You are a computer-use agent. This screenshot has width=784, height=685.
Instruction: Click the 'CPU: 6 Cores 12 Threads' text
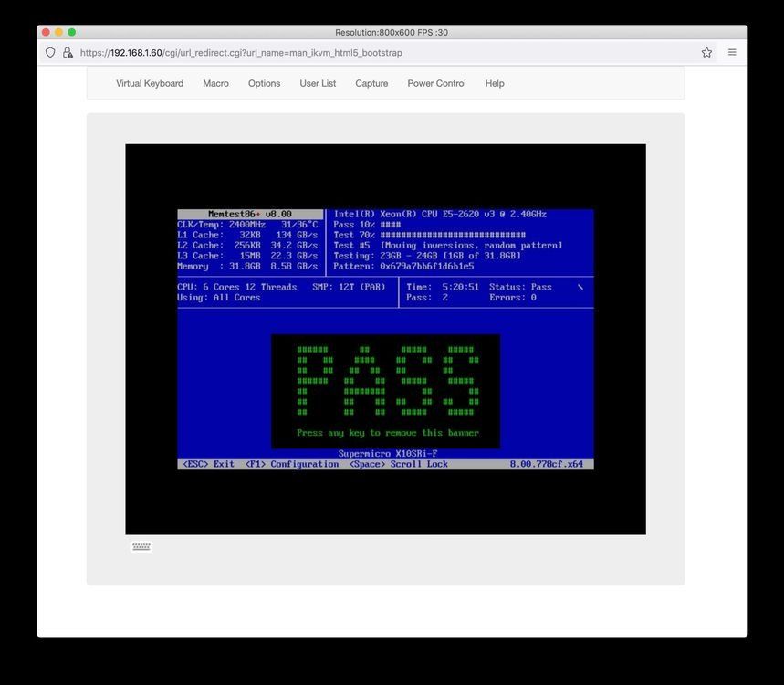pos(237,287)
